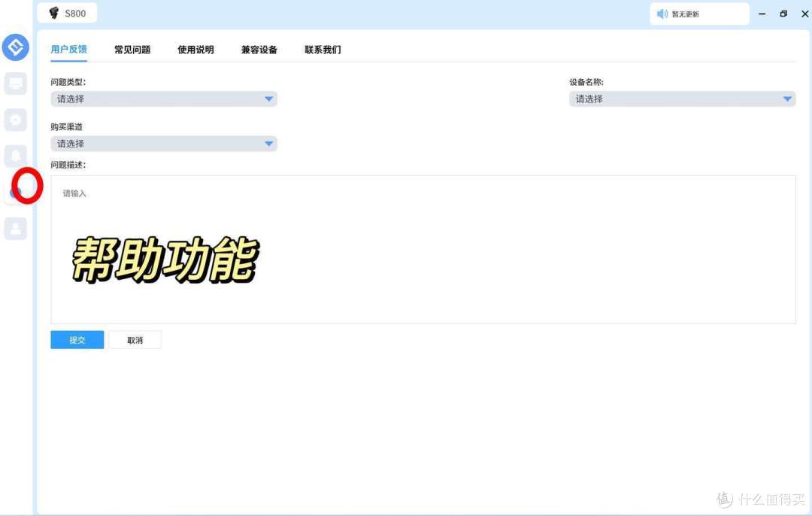Open the 问题类型 dropdown
The image size is (812, 516).
[164, 99]
